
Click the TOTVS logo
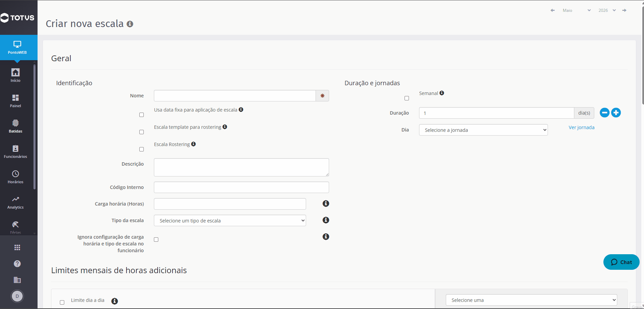[x=18, y=18]
